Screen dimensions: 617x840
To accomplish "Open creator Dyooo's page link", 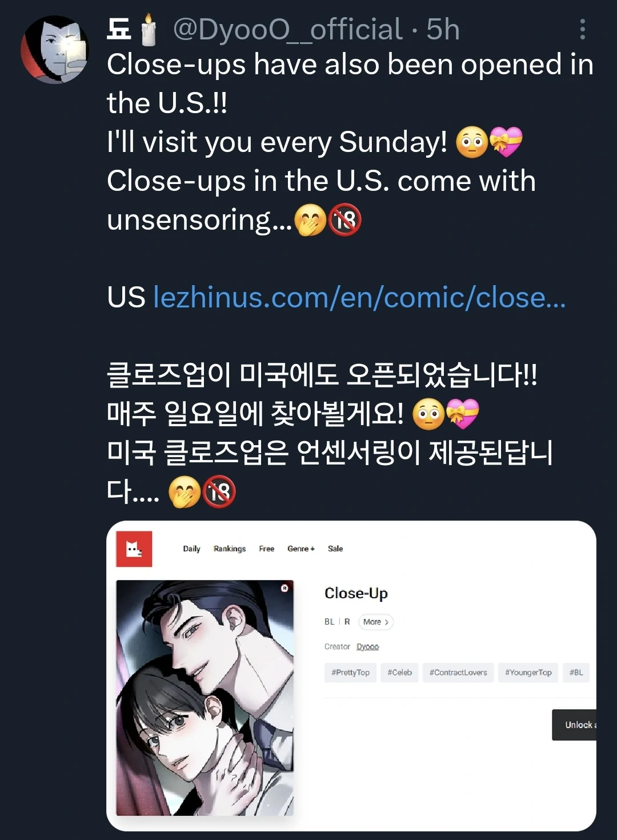I will [x=368, y=647].
